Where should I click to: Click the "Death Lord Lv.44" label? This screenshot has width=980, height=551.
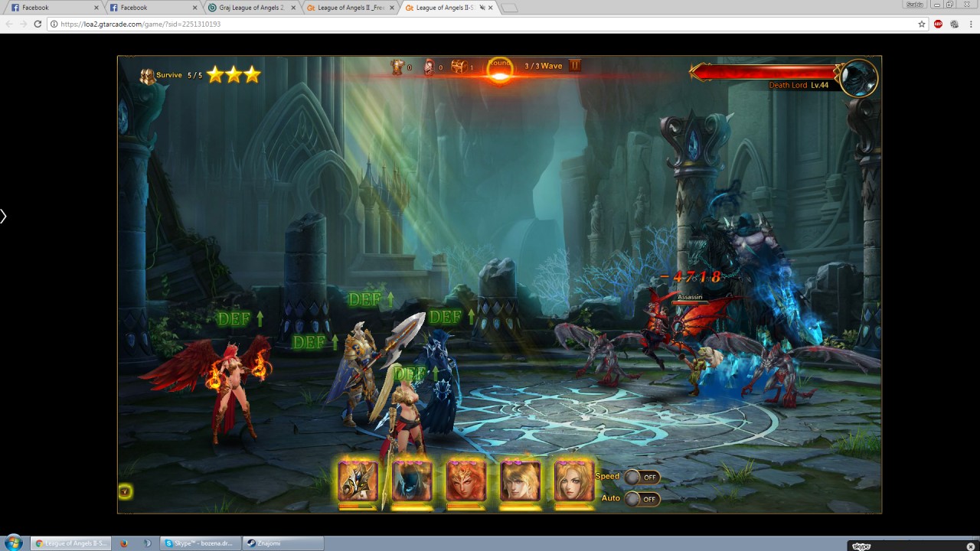click(x=799, y=85)
